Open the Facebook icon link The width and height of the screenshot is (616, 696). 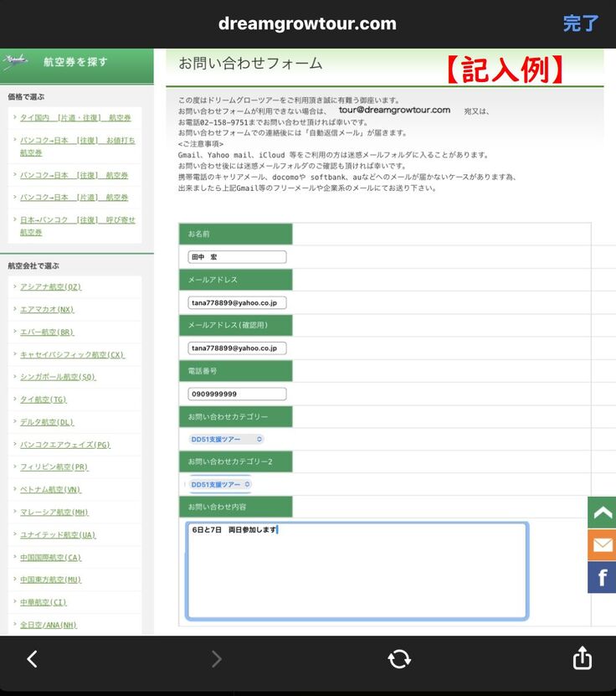602,577
